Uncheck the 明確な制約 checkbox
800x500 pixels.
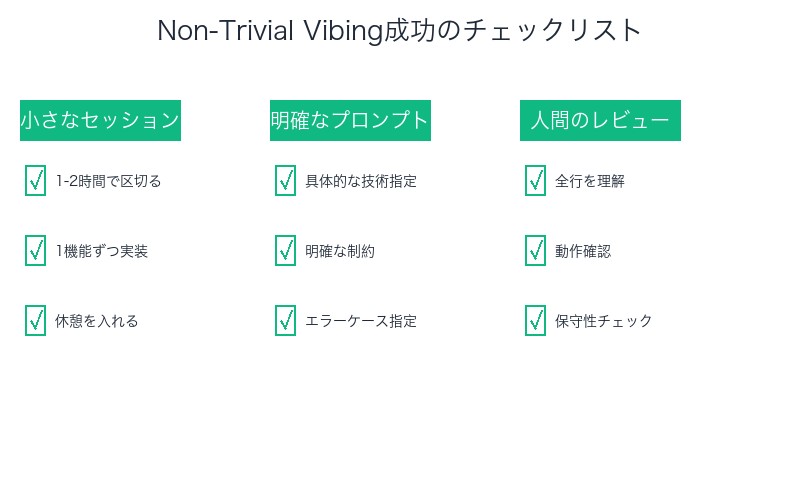click(285, 251)
